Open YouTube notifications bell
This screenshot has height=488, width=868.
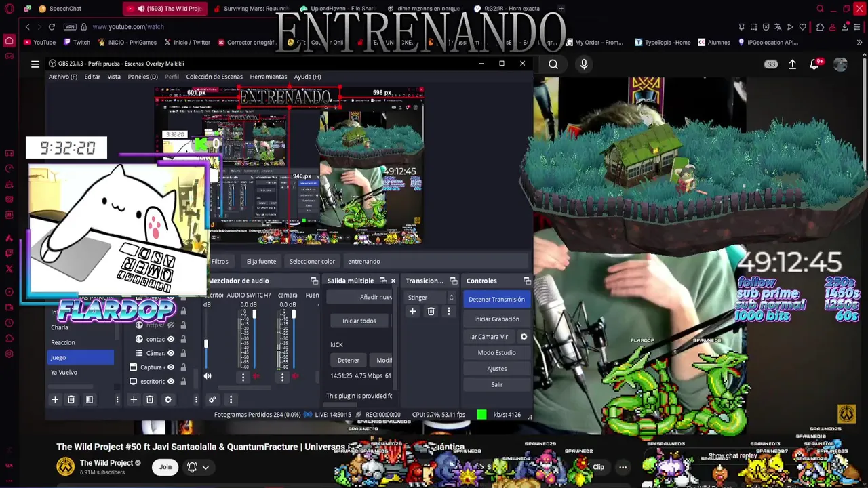click(x=814, y=64)
